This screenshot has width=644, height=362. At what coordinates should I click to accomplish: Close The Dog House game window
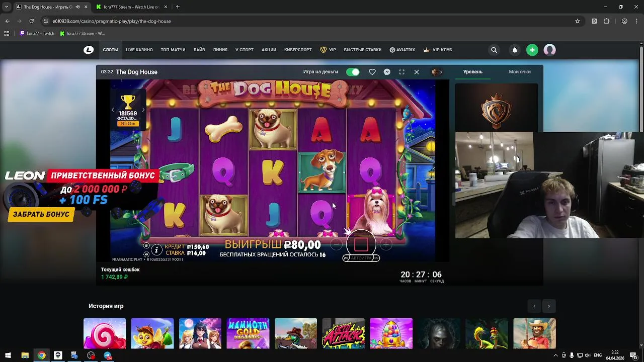coord(417,72)
